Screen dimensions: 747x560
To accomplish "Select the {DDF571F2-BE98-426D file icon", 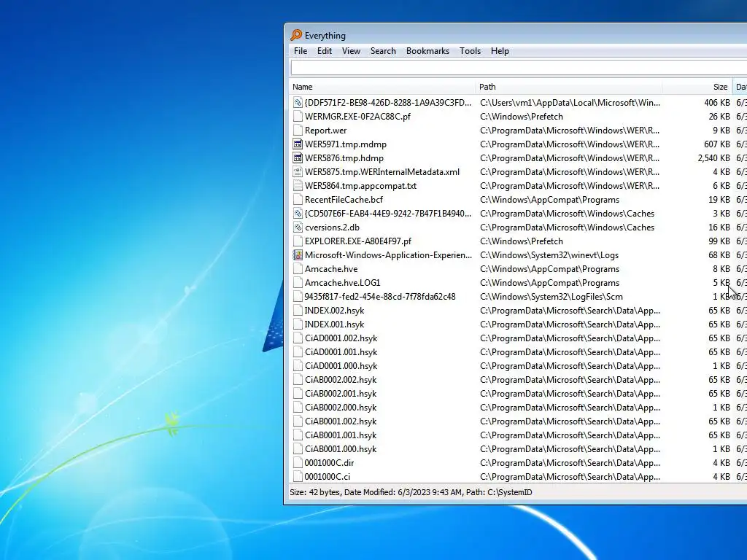I will pyautogui.click(x=298, y=102).
